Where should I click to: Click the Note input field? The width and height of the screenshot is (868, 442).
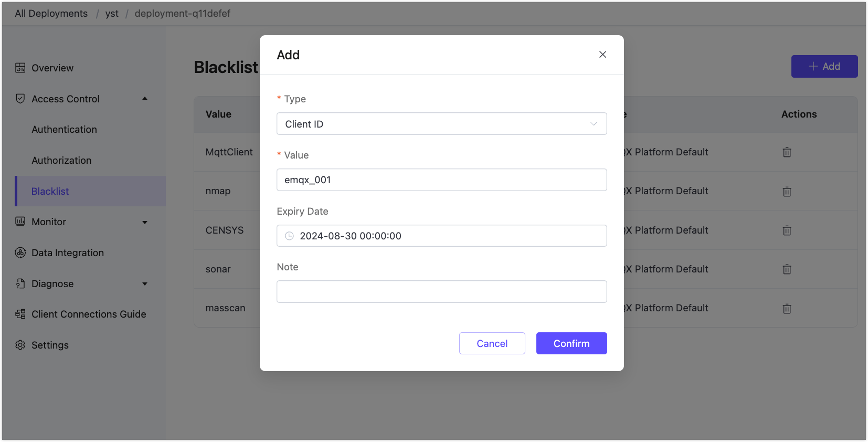coord(441,292)
